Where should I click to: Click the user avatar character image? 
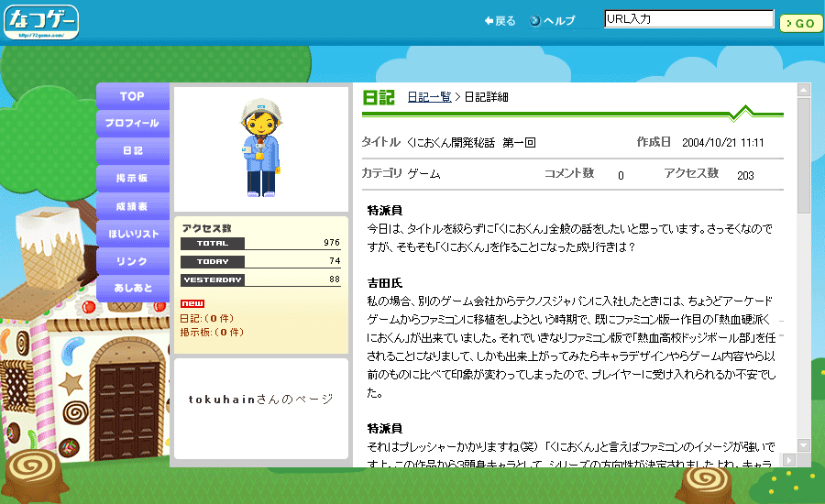pyautogui.click(x=260, y=148)
